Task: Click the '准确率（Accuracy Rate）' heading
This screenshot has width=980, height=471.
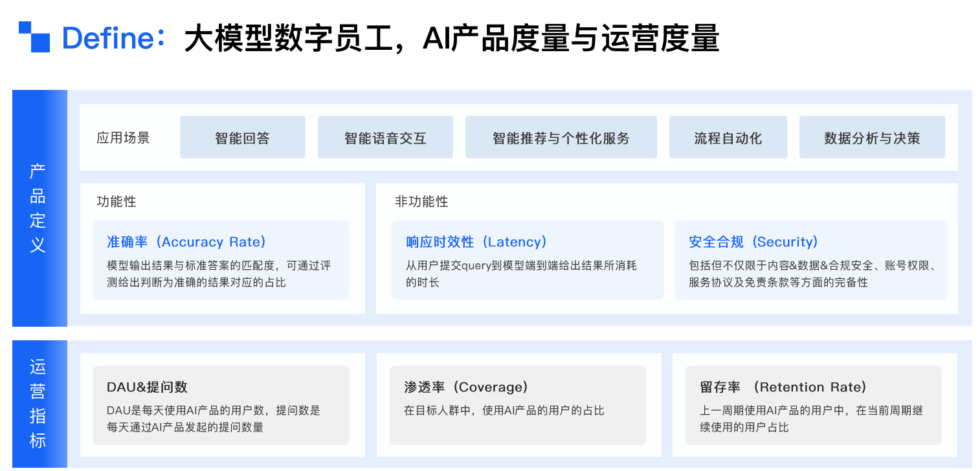Action: coord(186,242)
